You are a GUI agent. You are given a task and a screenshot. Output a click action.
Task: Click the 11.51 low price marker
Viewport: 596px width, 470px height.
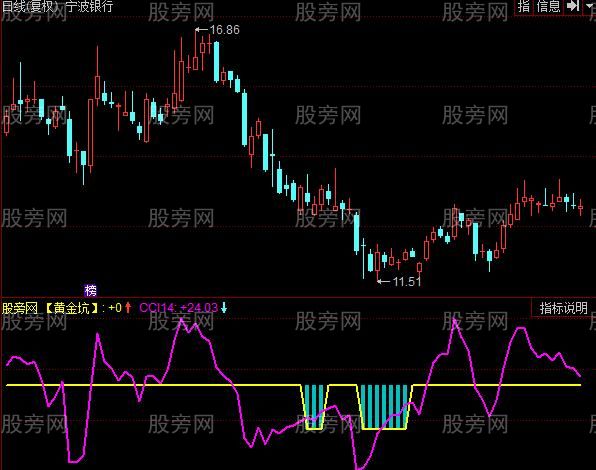point(399,282)
